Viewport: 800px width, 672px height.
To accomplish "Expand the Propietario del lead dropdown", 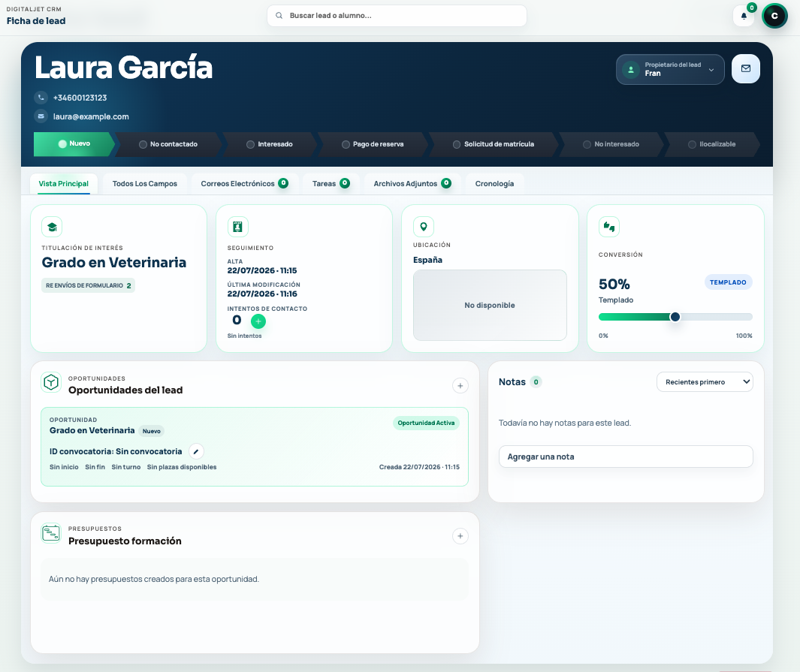I will [x=670, y=69].
